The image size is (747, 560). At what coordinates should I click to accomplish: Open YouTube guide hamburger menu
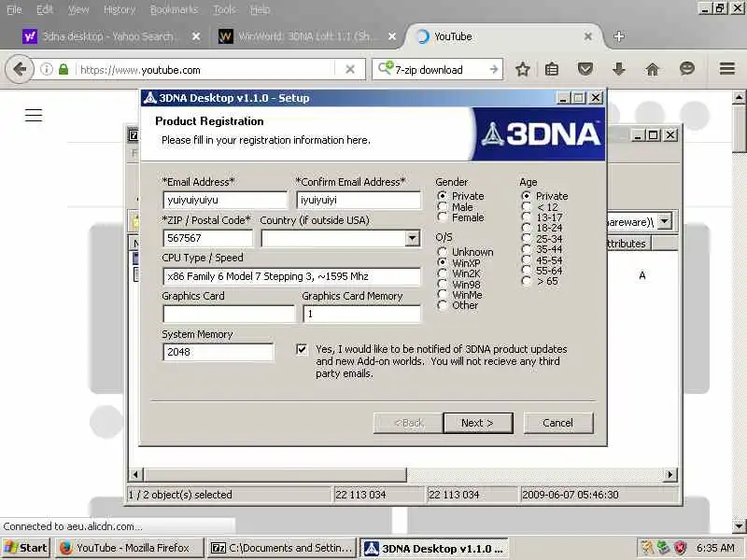[34, 115]
